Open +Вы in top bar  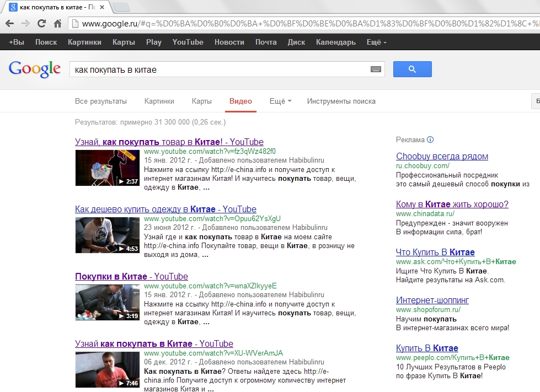(17, 42)
